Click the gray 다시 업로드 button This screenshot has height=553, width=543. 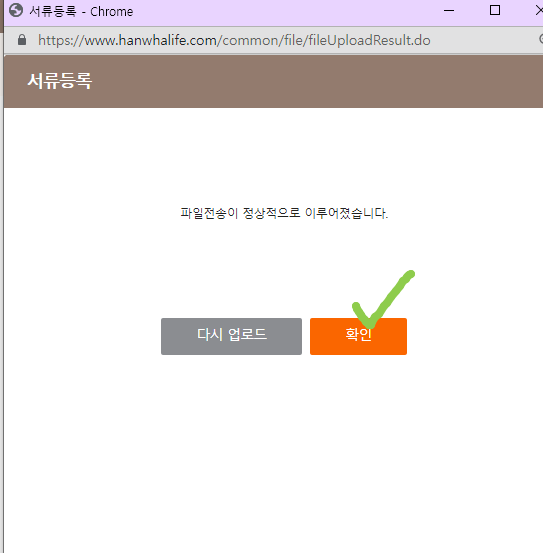pyautogui.click(x=231, y=336)
